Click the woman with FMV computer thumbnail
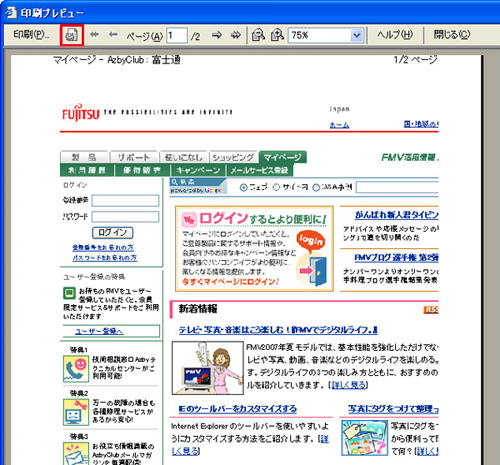Screen dimensions: 500x465 coord(208,368)
